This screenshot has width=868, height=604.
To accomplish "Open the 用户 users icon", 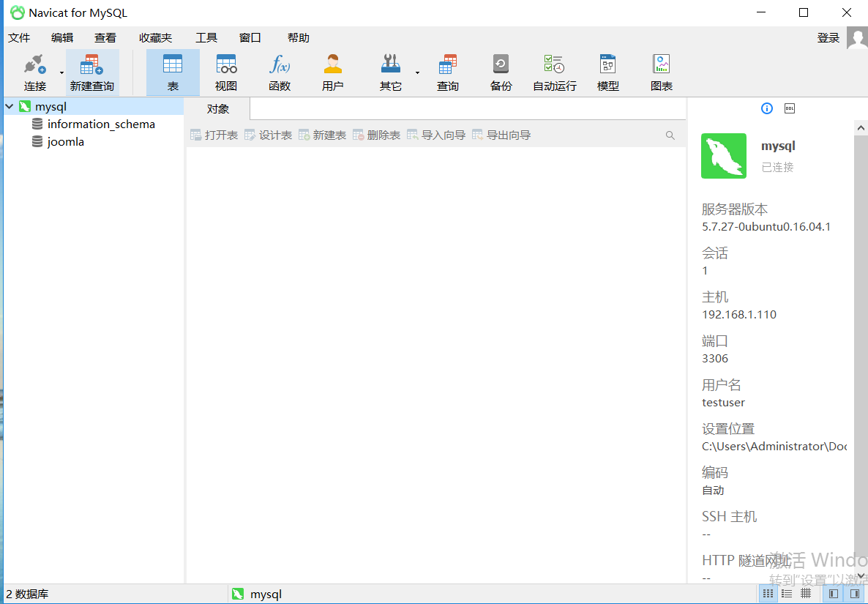I will (x=333, y=72).
